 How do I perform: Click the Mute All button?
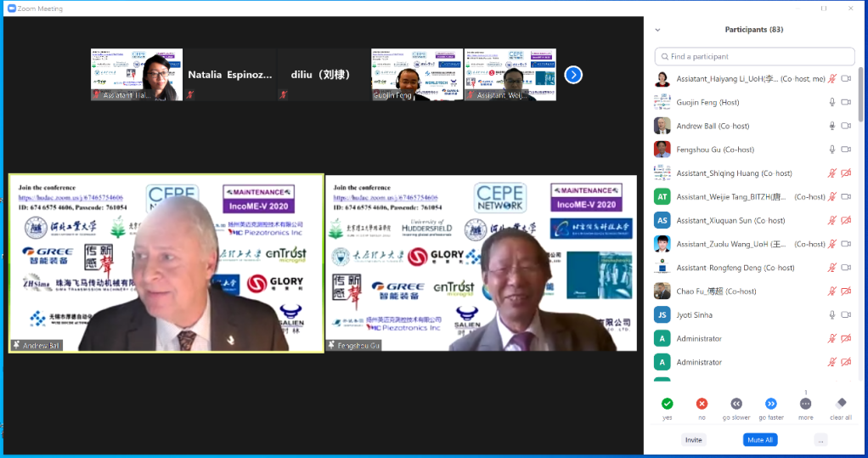[759, 440]
